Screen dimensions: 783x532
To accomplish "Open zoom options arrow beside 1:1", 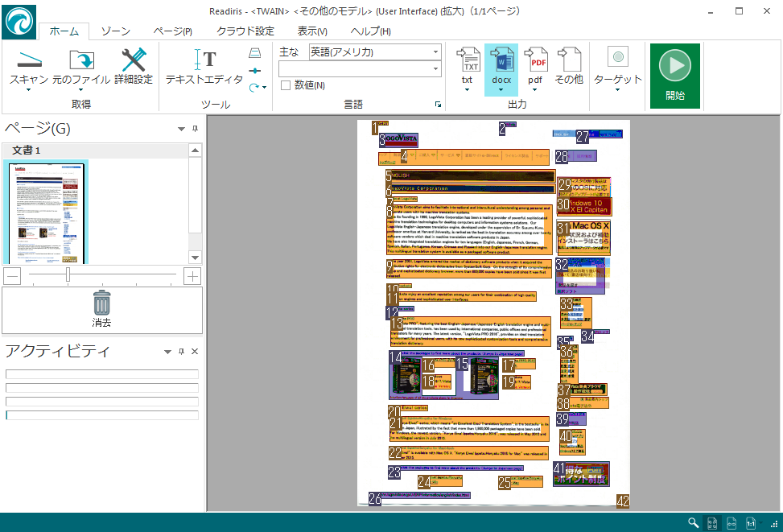I will pyautogui.click(x=761, y=523).
